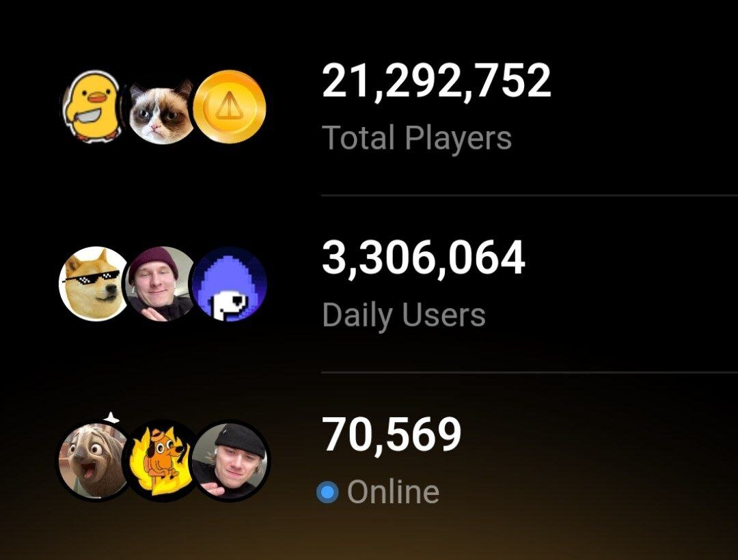738x560 pixels.
Task: Tap the gold coin triangle icon
Action: 229,107
